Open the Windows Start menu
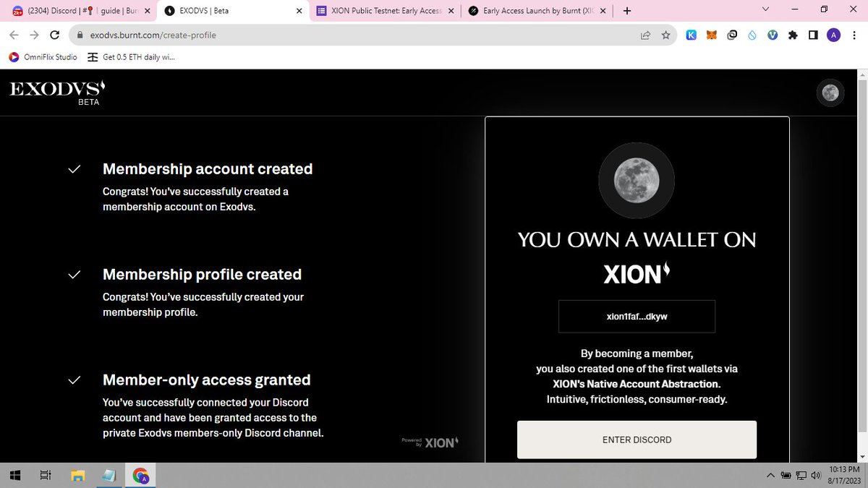The image size is (868, 488). [14, 476]
